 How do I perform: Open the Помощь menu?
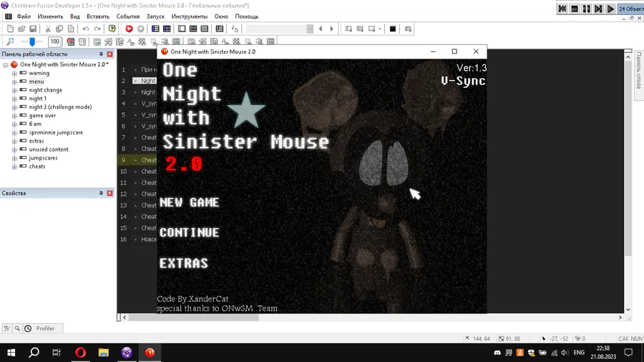pyautogui.click(x=246, y=16)
